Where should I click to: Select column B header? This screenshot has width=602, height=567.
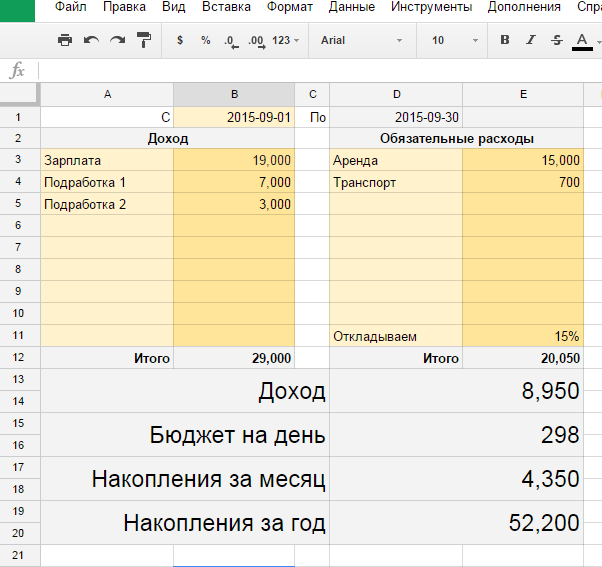point(234,94)
